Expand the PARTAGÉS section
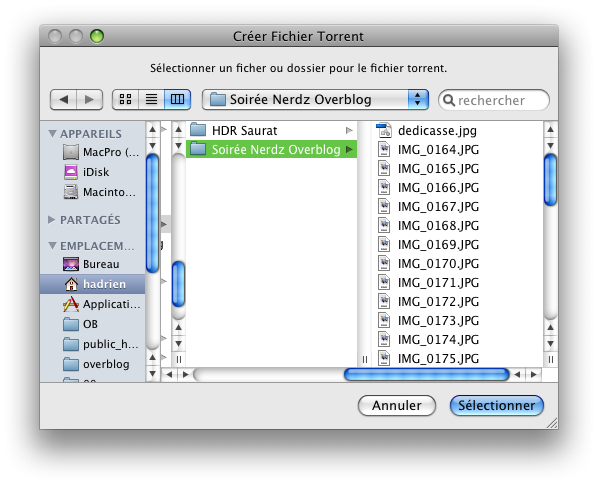This screenshot has height=484, width=598. 51,220
